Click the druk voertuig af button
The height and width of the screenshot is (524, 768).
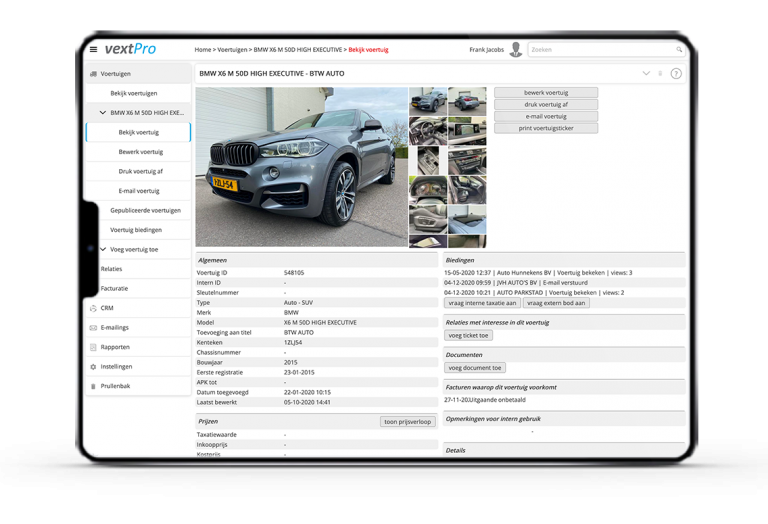(546, 104)
